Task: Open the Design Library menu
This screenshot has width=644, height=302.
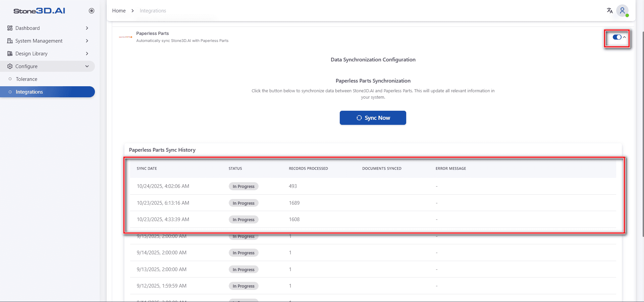Action: [48, 54]
